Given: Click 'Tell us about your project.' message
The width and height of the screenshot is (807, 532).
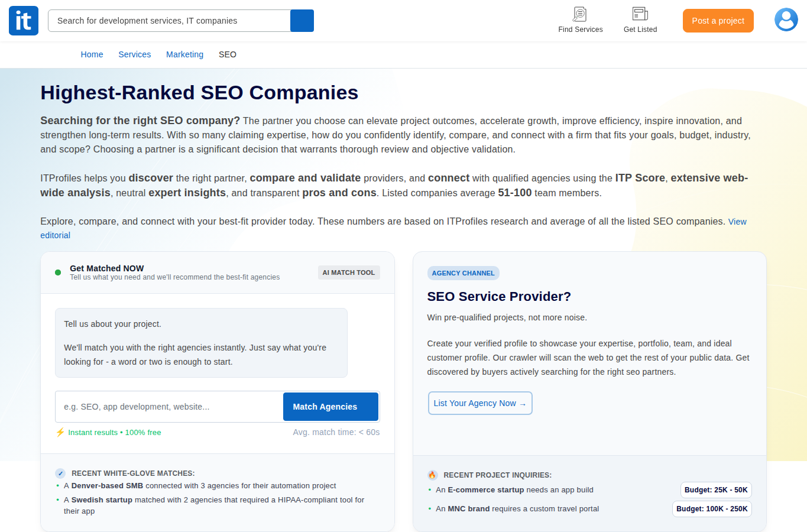Looking at the screenshot, I should click(x=112, y=324).
